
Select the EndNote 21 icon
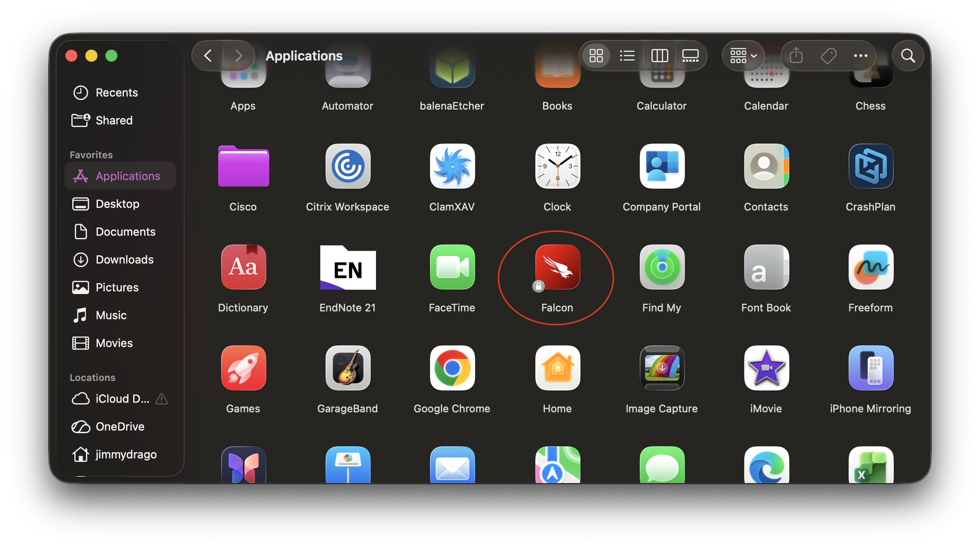pos(348,267)
